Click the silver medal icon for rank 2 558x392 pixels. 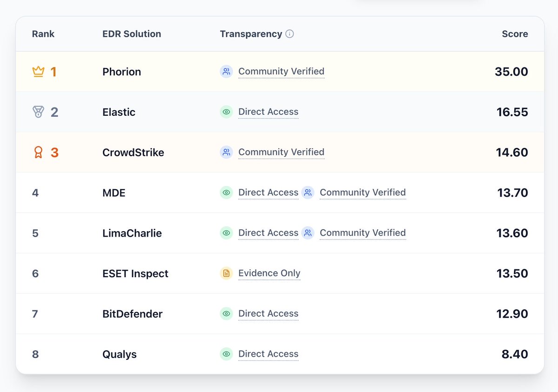click(39, 112)
